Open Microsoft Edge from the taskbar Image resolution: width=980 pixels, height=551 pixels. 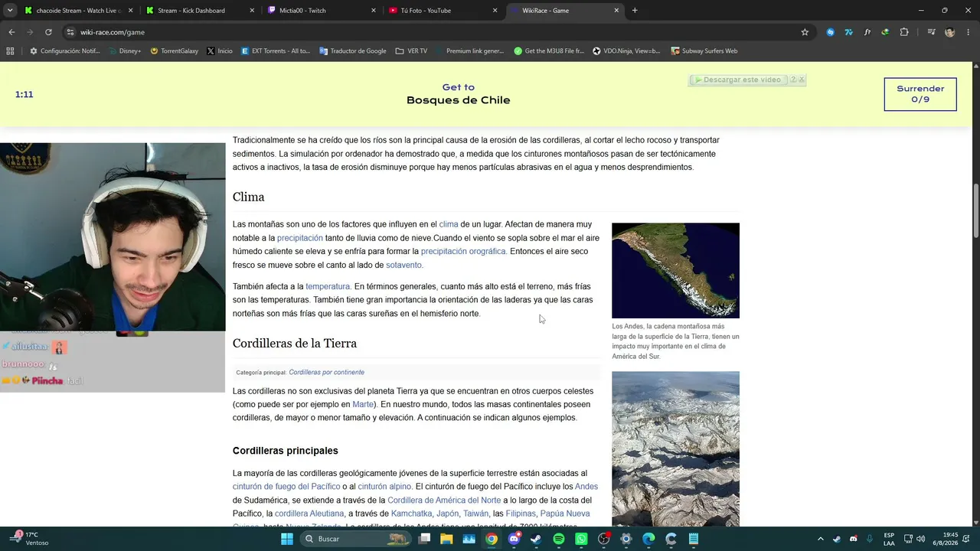pyautogui.click(x=648, y=539)
